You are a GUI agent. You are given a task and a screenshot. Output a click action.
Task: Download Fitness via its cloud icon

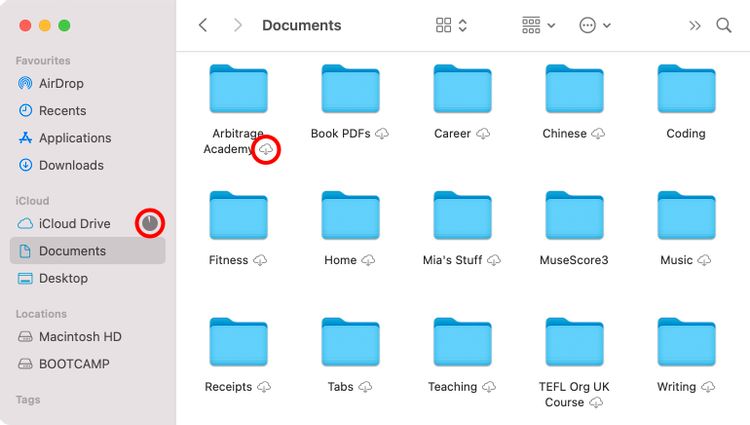260,260
